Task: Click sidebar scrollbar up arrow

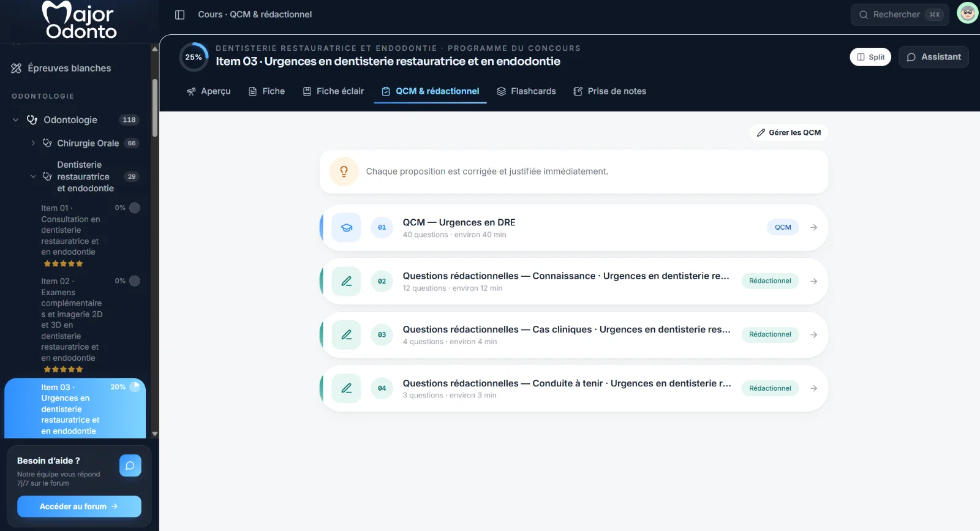Action: (155, 49)
